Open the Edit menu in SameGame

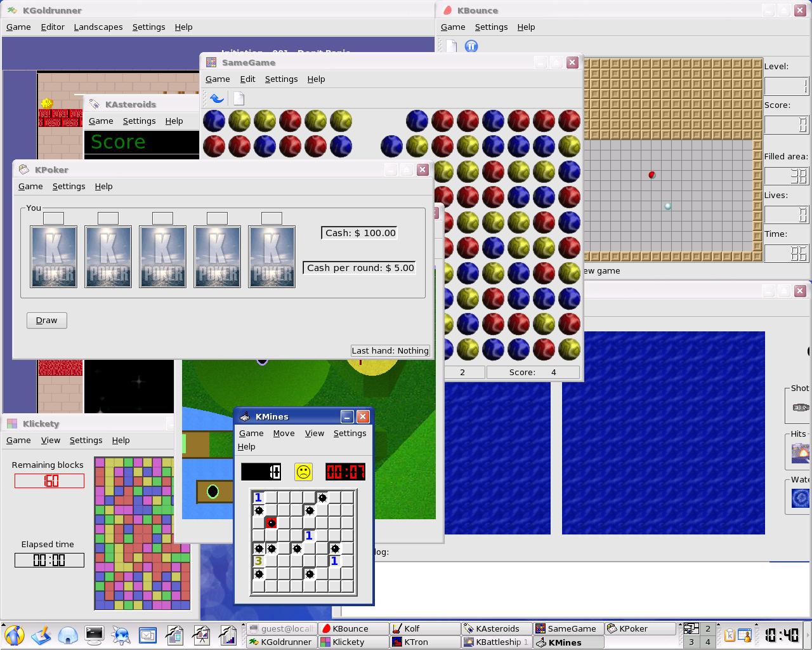coord(247,79)
